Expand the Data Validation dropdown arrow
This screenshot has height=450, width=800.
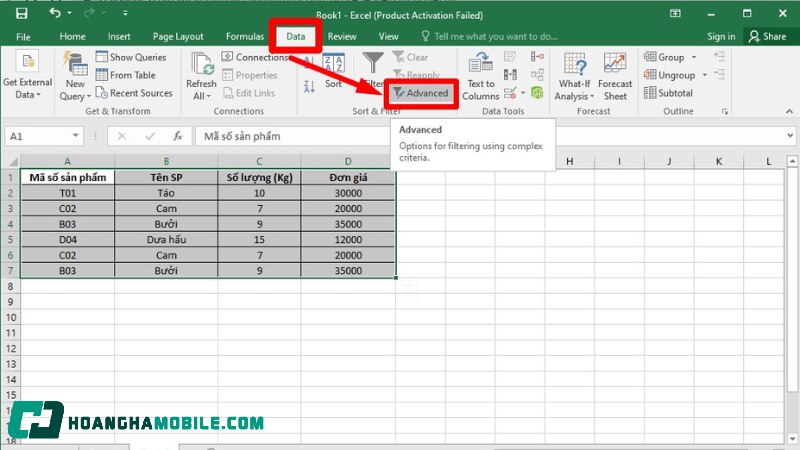point(523,93)
